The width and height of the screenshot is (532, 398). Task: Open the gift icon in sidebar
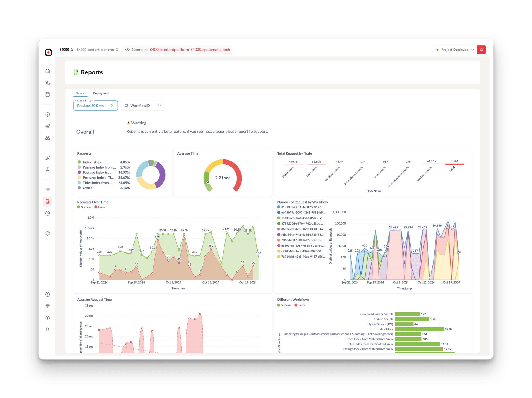(48, 306)
